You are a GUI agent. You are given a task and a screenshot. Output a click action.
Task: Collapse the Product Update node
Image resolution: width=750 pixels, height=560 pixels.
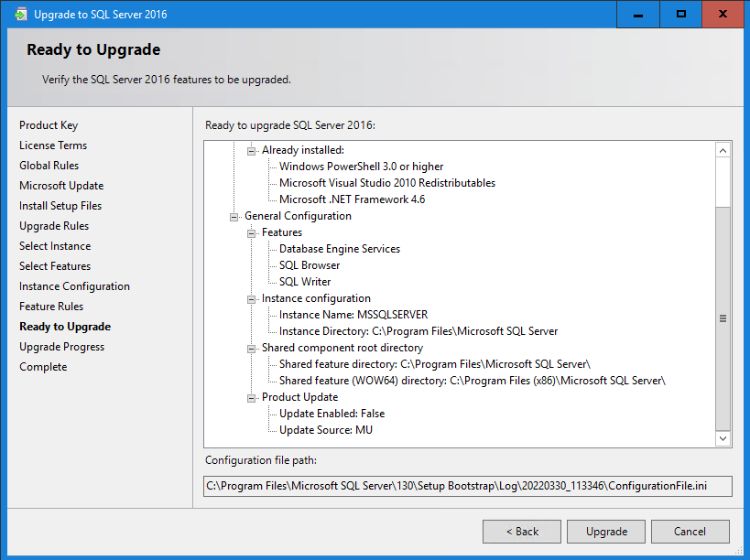point(251,398)
